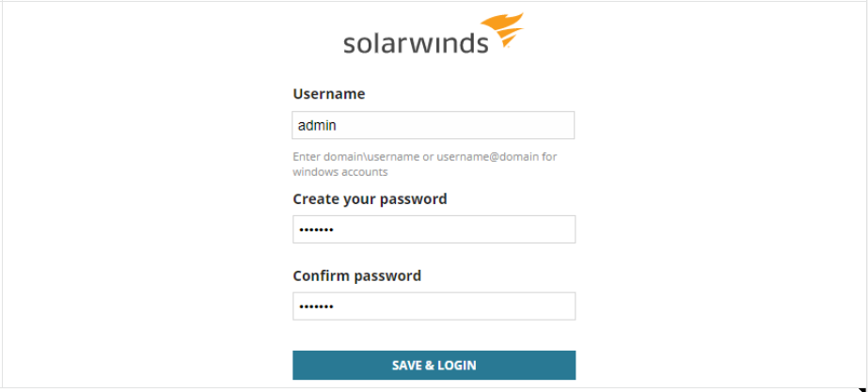This screenshot has width=868, height=392.
Task: Click the Username label
Action: [x=329, y=94]
